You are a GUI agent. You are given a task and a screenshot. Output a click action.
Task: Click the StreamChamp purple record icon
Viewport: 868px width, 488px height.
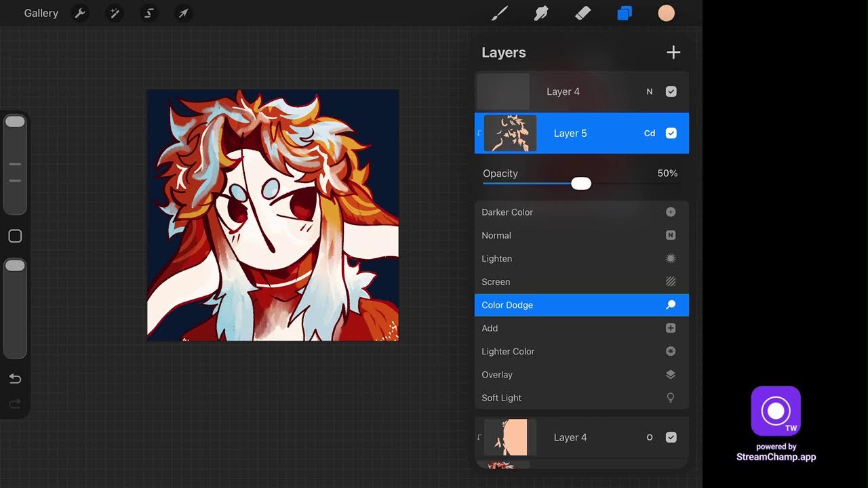point(776,411)
